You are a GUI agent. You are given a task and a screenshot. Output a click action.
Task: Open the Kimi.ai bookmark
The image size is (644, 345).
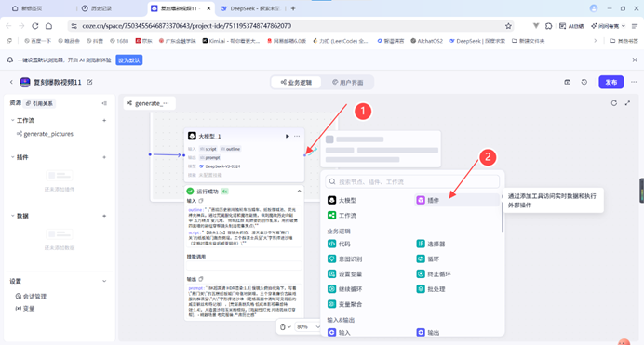231,41
